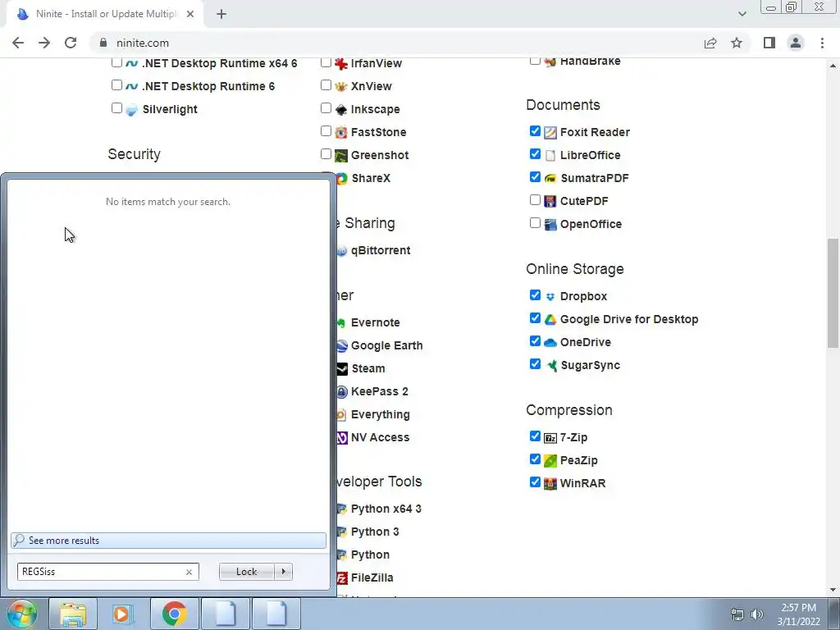Image resolution: width=840 pixels, height=630 pixels.
Task: Click the Chrome taskbar icon
Action: tap(174, 614)
